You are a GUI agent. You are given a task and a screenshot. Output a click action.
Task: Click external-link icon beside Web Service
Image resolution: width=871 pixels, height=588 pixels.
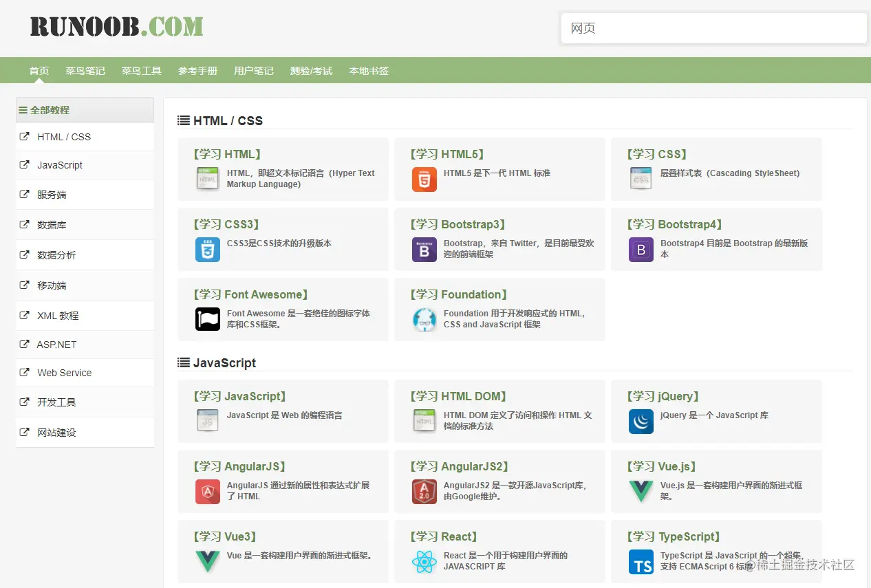tap(25, 372)
